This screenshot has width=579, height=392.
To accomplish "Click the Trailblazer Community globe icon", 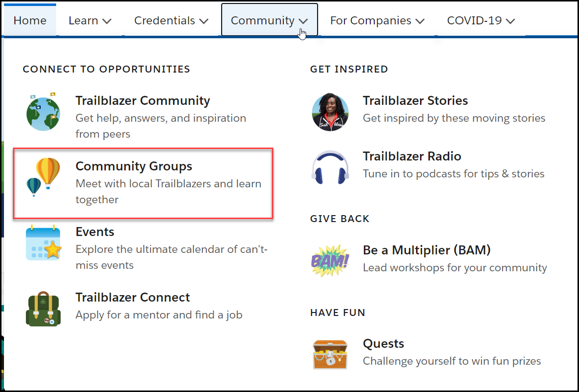I will pyautogui.click(x=43, y=112).
